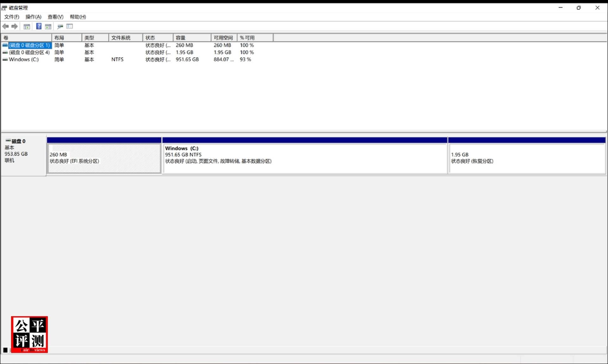Click the volume icon beside Windows (C:)
Screen dimensions: 608x364
tap(5, 59)
